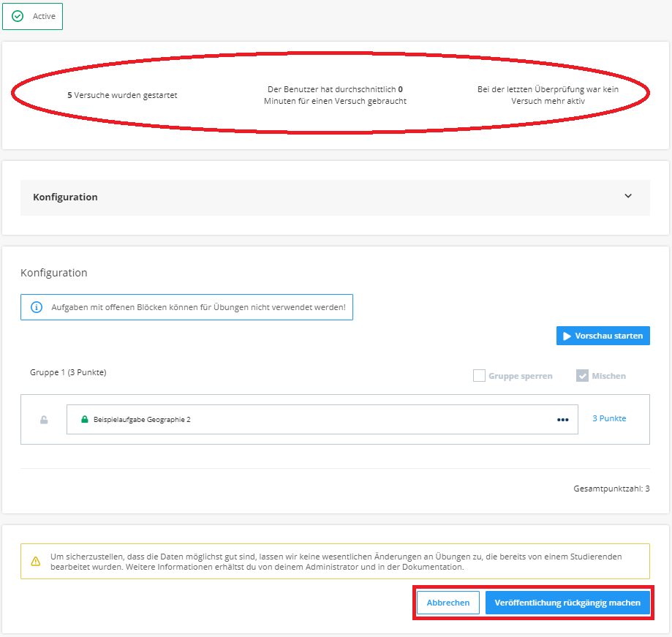Screen dimensions: 672x637
Task: Click the Gruppe sperren label text
Action: (521, 376)
